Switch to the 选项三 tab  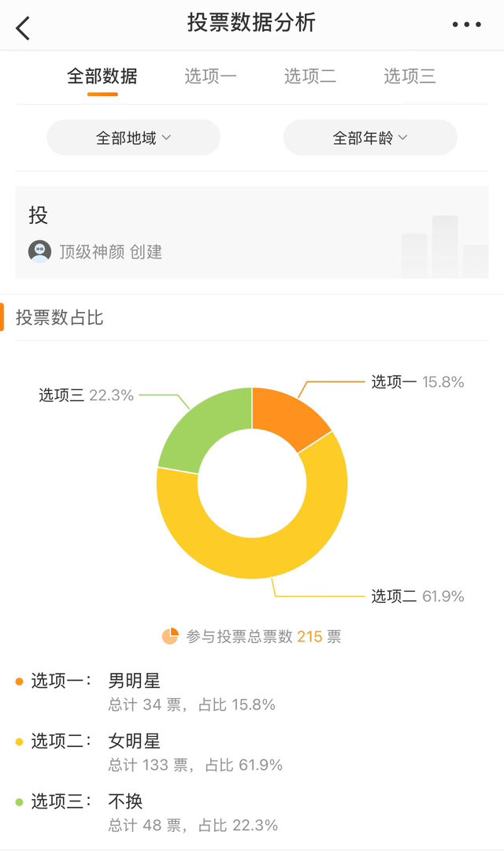pyautogui.click(x=409, y=76)
